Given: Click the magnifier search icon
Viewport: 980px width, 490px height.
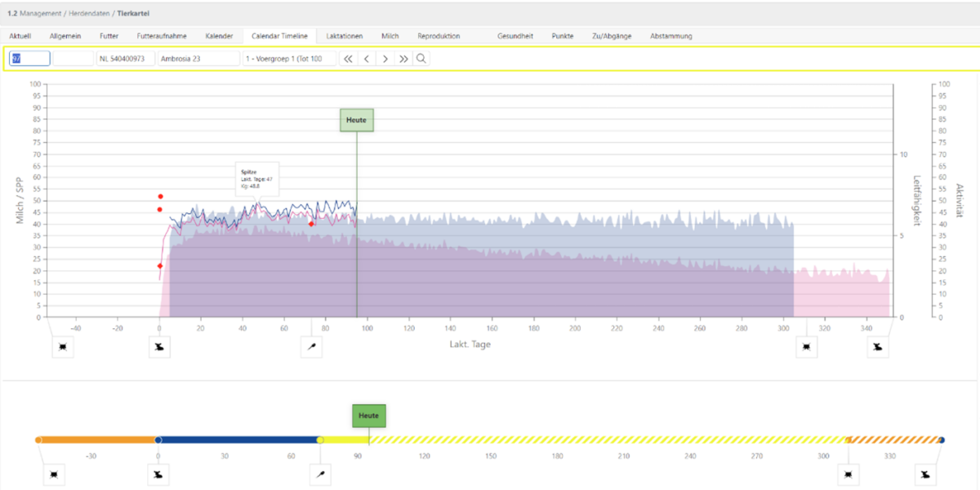Looking at the screenshot, I should coord(421,59).
